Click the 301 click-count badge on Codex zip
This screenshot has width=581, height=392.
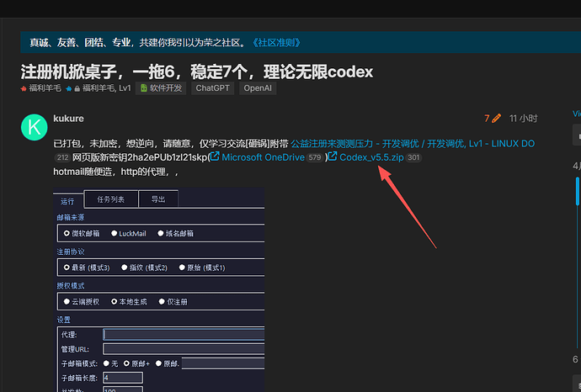413,157
